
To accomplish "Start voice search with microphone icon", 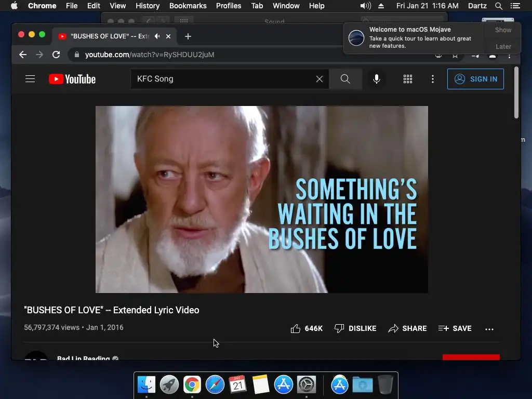I will click(376, 79).
